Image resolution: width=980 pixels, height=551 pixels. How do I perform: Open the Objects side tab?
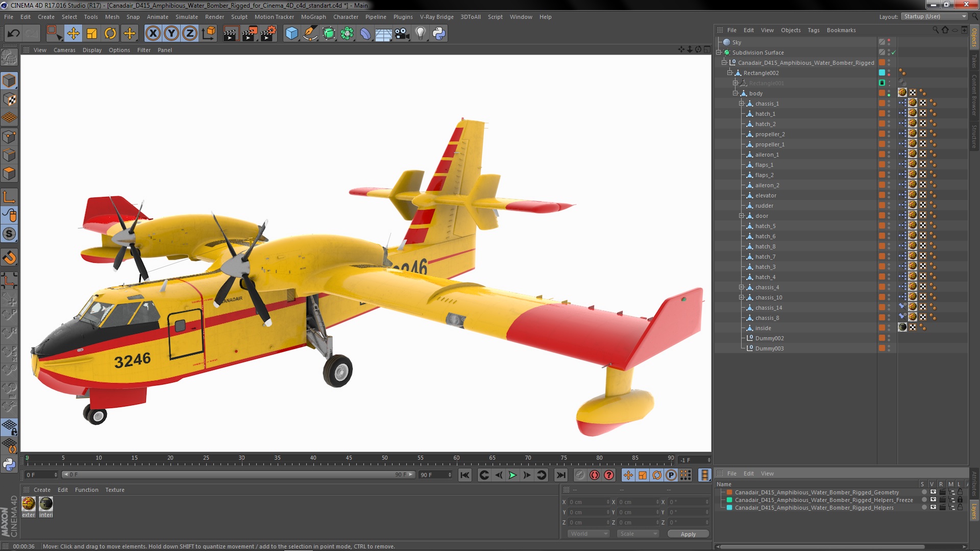pyautogui.click(x=974, y=37)
